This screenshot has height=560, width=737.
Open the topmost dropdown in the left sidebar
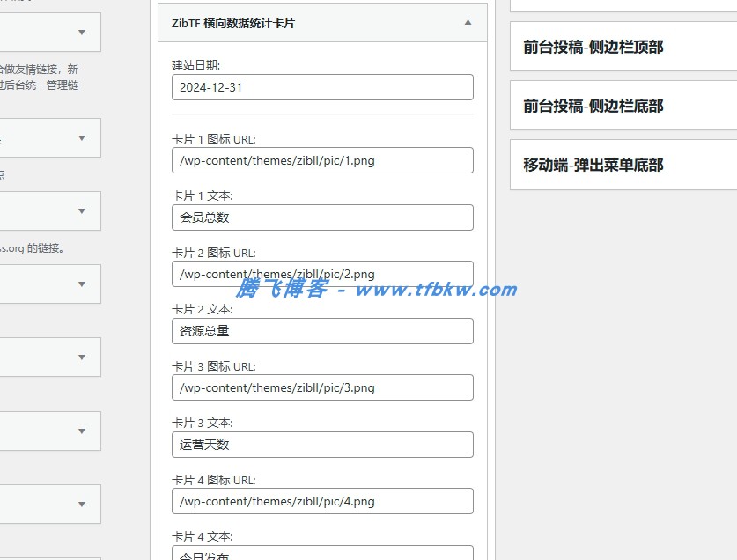point(50,33)
